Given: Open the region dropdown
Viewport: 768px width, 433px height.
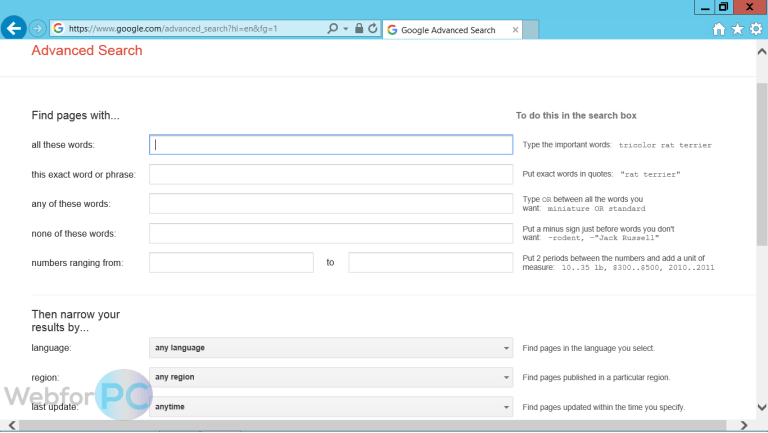Looking at the screenshot, I should (x=331, y=377).
